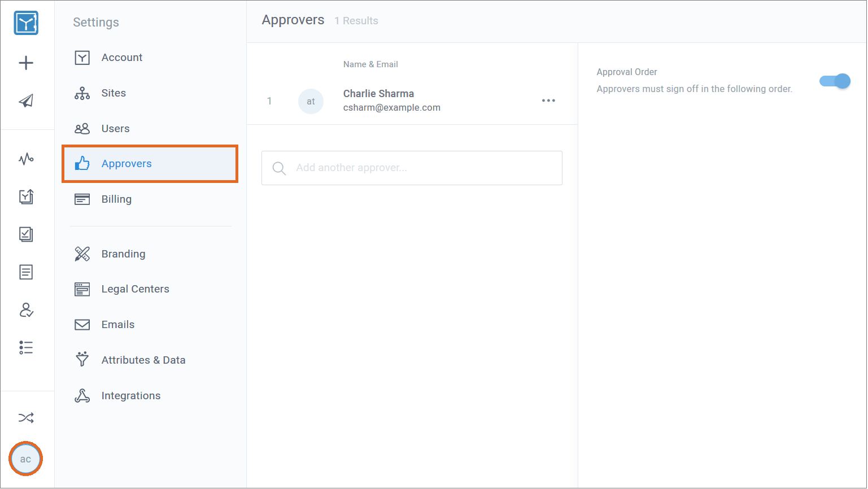The height and width of the screenshot is (489, 868).
Task: Select Billing from the Settings menu
Action: click(x=116, y=199)
